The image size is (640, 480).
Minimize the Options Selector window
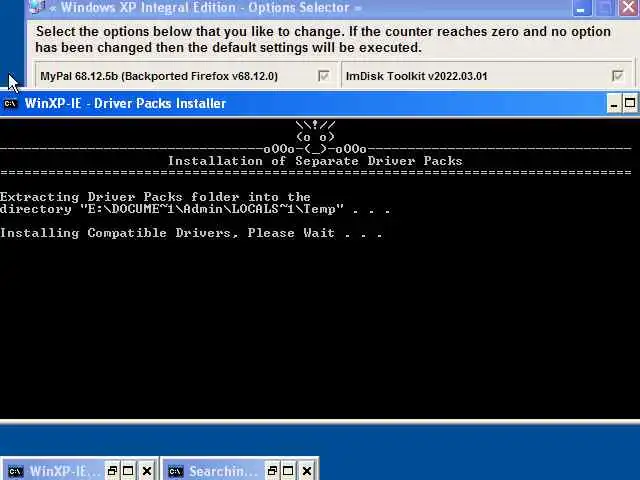pos(582,8)
